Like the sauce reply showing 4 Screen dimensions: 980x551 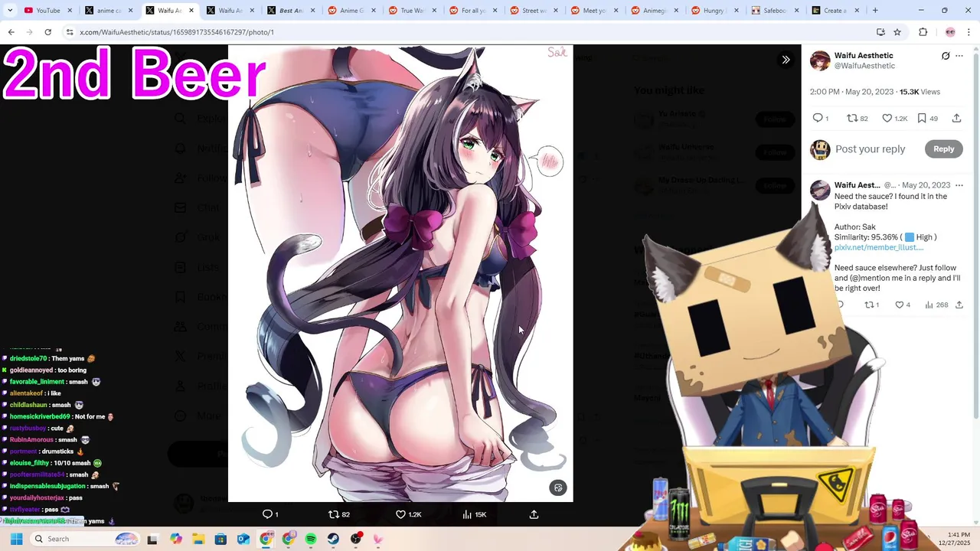tap(903, 305)
